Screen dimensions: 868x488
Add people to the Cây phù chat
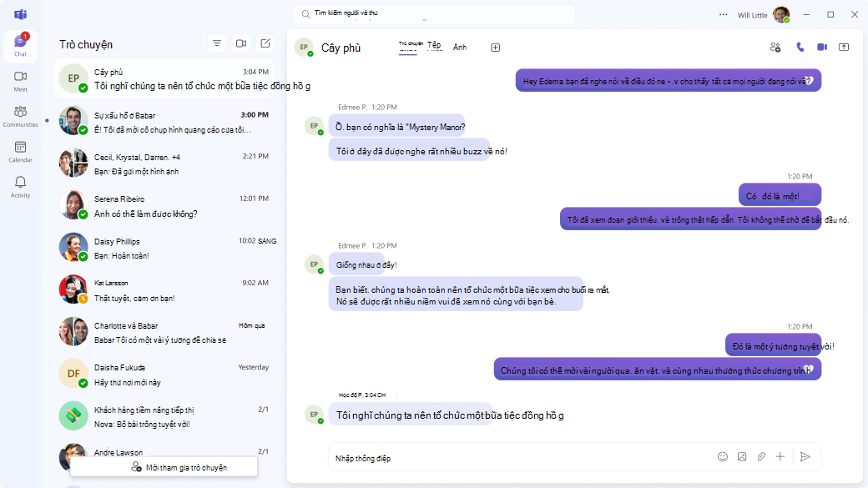[775, 48]
